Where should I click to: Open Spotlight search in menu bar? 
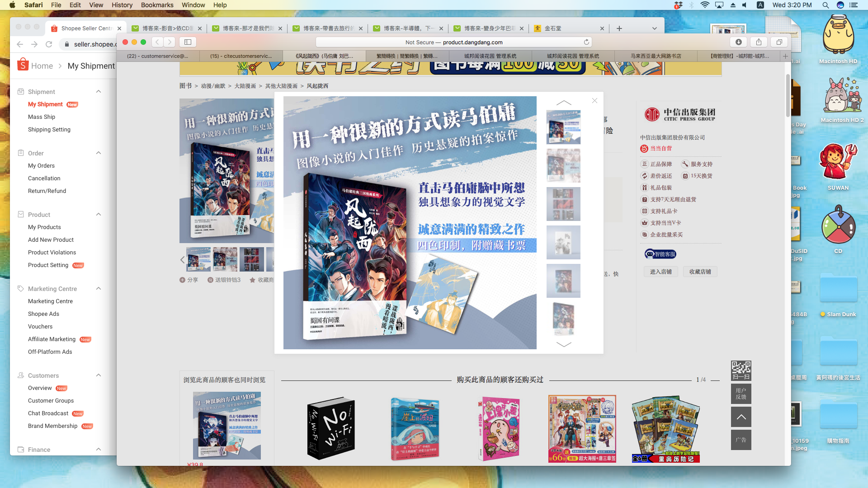pos(826,5)
